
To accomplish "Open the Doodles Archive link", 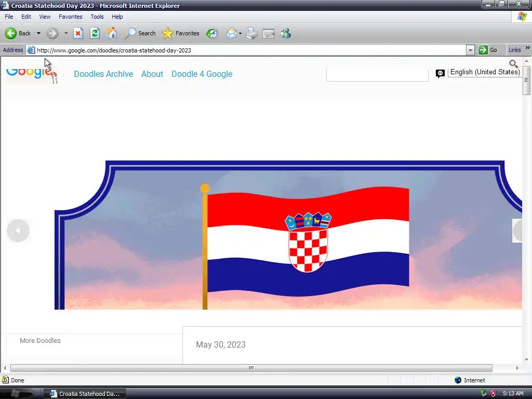I will [x=103, y=74].
